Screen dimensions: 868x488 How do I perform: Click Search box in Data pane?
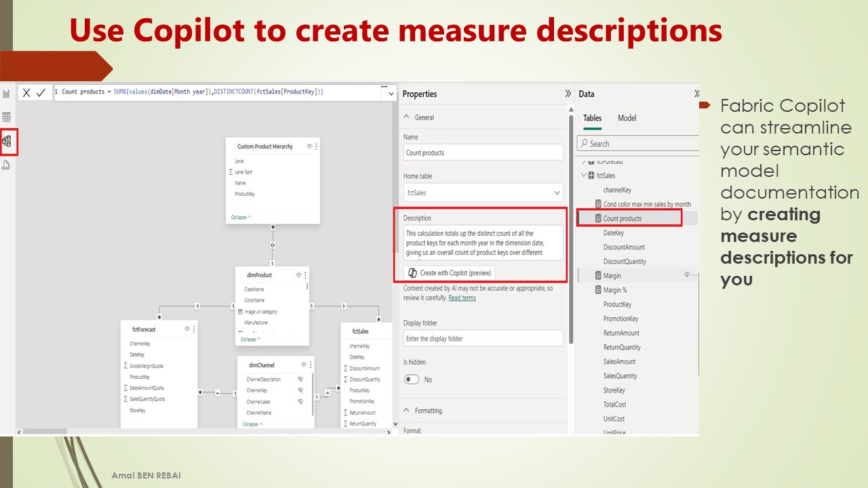coord(637,144)
